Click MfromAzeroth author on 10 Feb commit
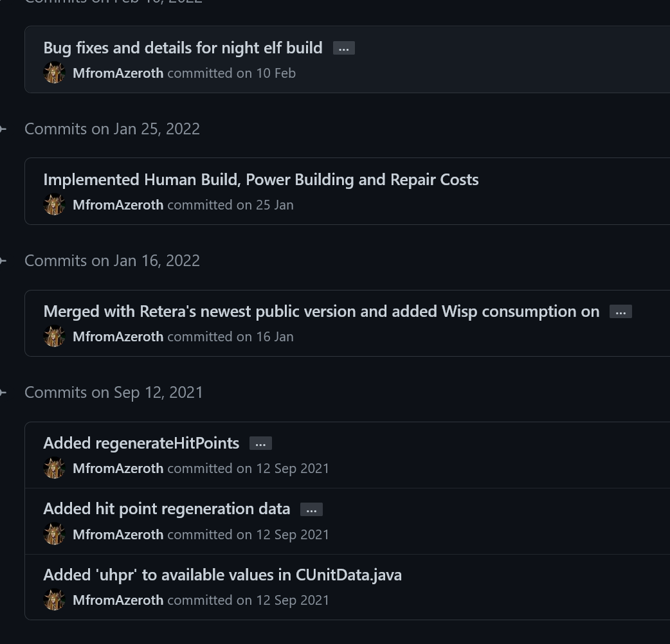The width and height of the screenshot is (670, 644). click(x=118, y=73)
